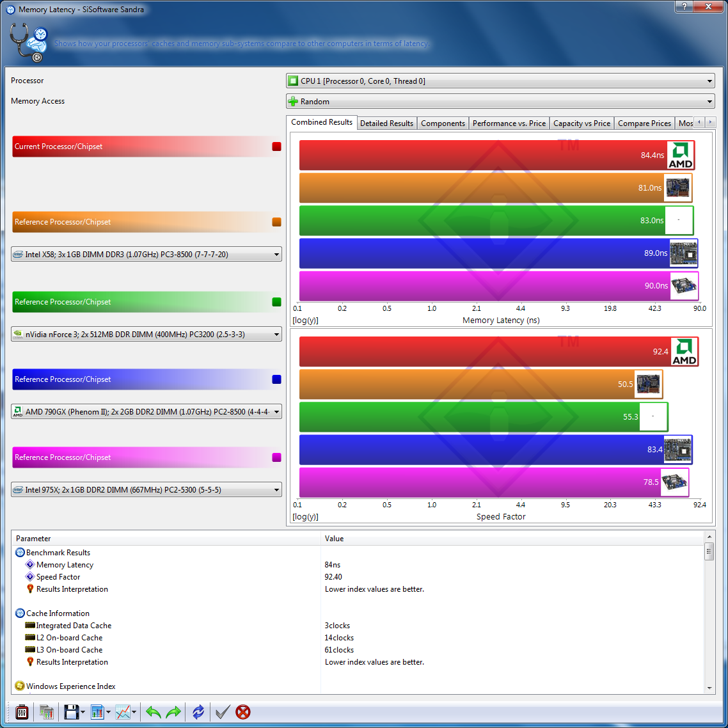Screen dimensions: 728x728
Task: Click the results list scroll up arrow
Action: [709, 537]
